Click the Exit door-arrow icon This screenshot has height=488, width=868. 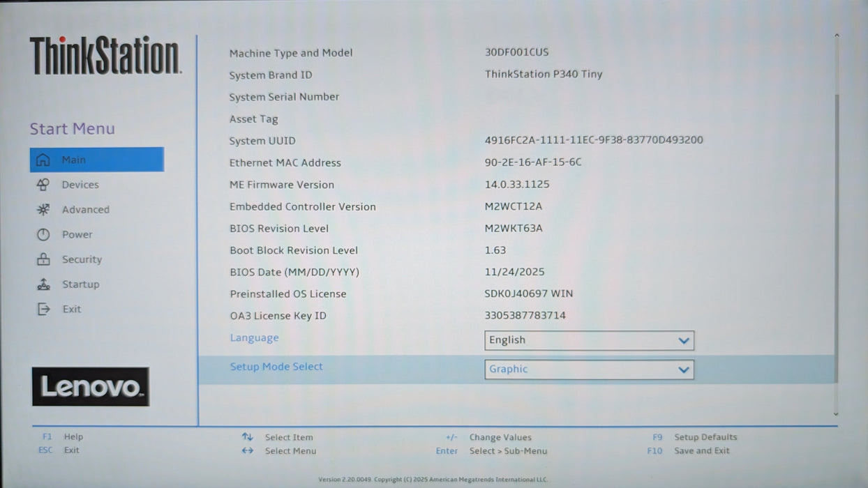tap(43, 309)
